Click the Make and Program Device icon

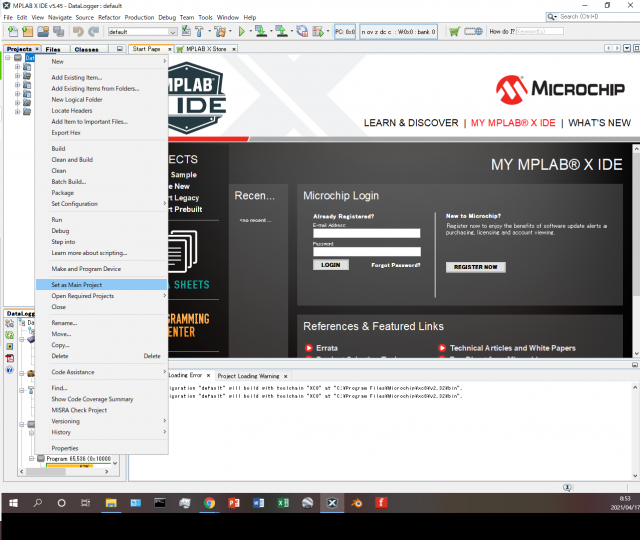point(261,31)
